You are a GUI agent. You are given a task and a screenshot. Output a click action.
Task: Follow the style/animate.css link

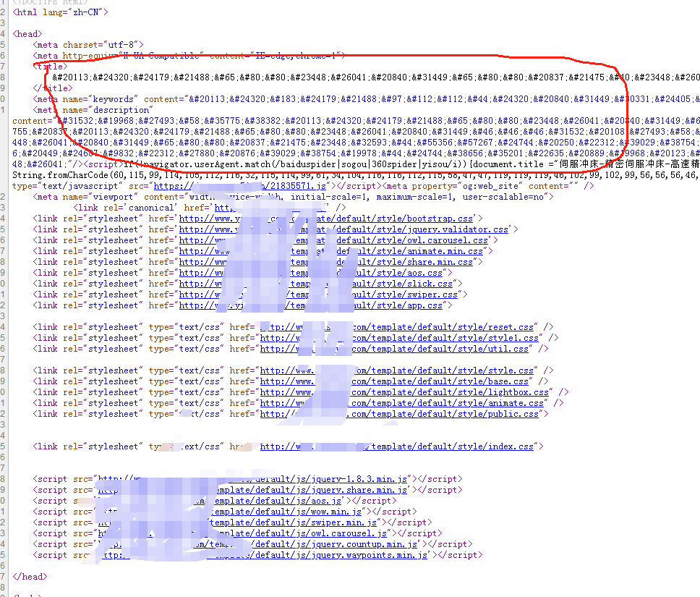click(402, 403)
